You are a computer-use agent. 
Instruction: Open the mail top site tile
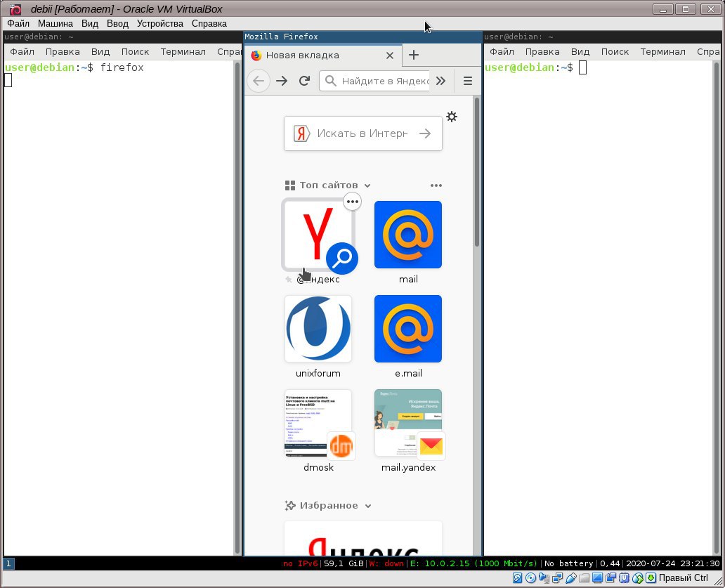click(x=407, y=235)
